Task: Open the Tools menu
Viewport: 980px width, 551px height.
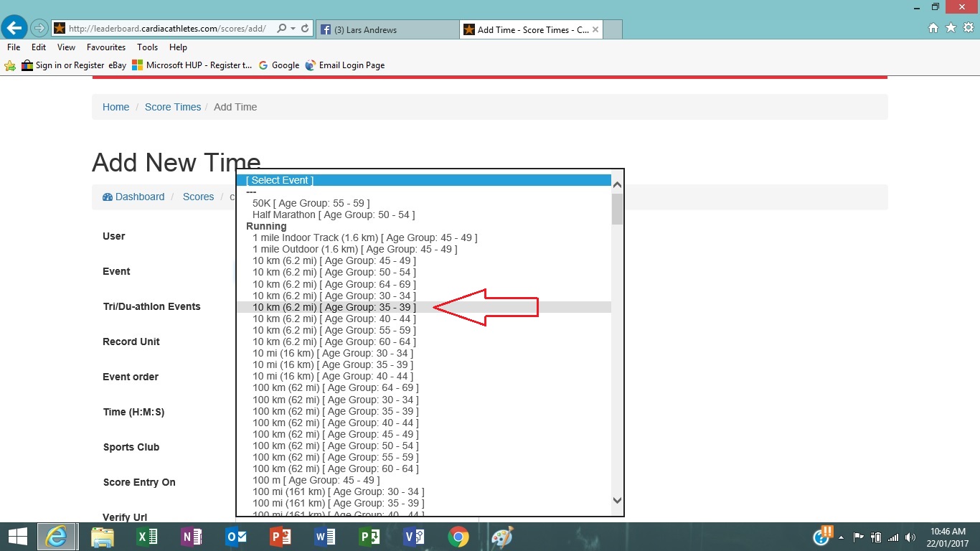Action: (147, 47)
